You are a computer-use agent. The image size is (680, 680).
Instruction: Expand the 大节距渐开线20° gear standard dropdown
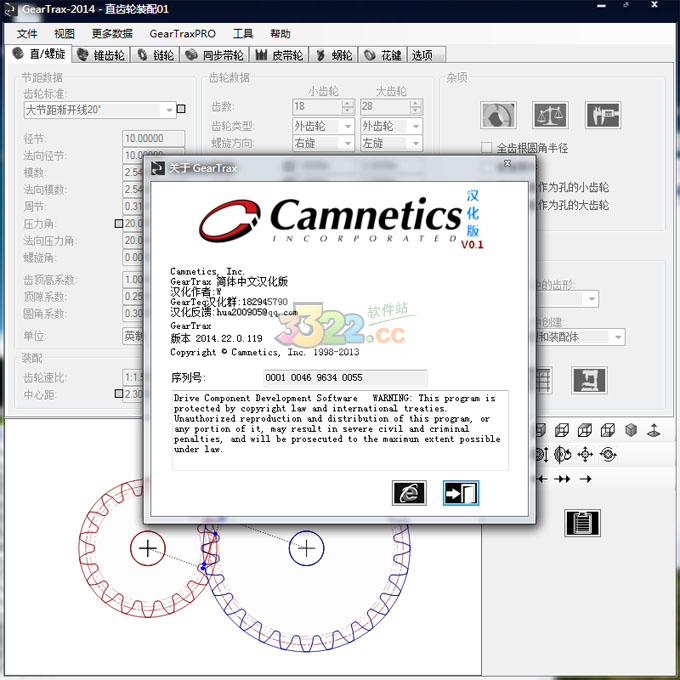[x=169, y=110]
